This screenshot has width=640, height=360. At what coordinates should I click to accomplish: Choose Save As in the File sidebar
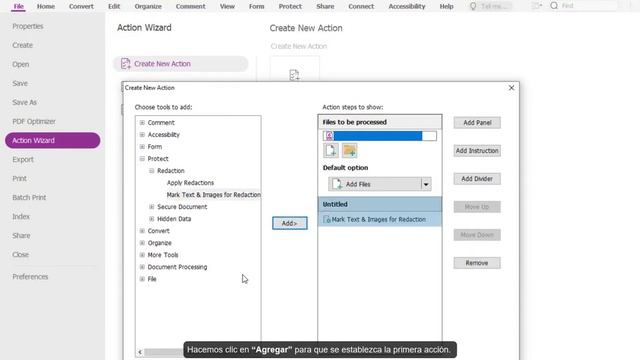pyautogui.click(x=24, y=102)
